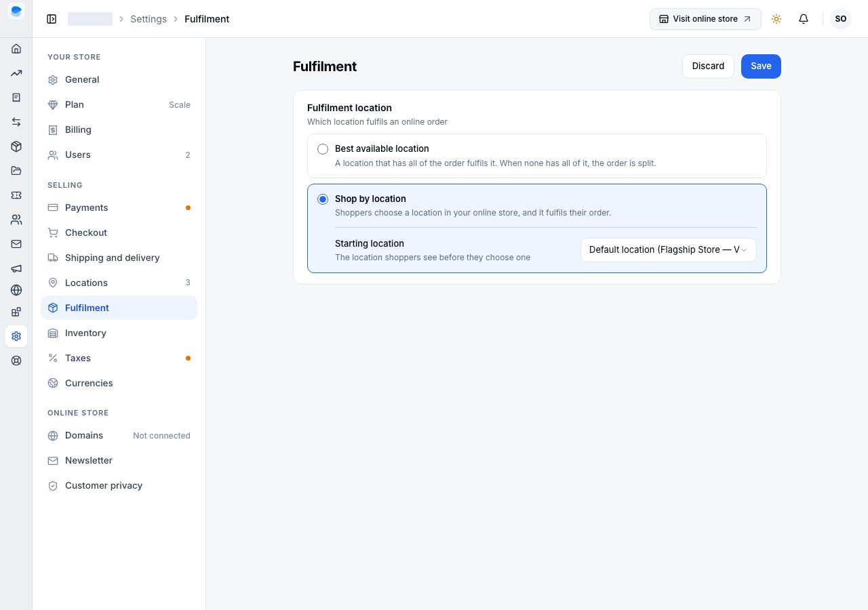This screenshot has height=610, width=868.
Task: Toggle the sun theme icon
Action: point(776,19)
